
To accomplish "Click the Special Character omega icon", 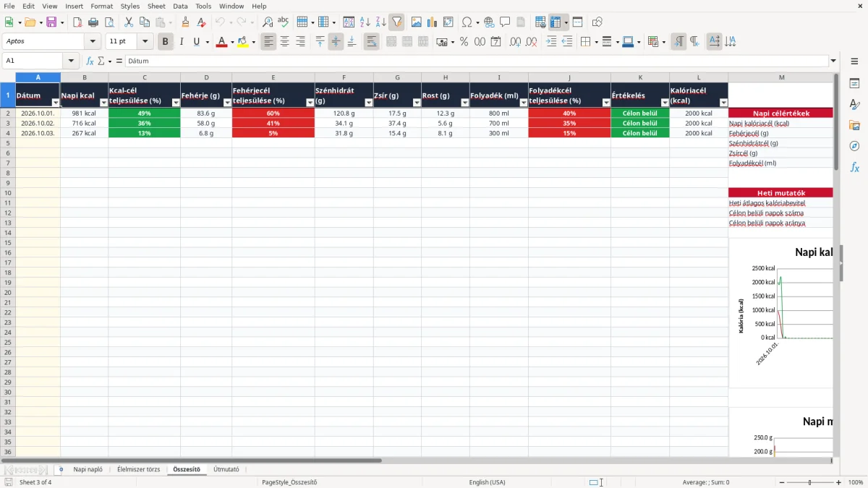I will click(467, 22).
